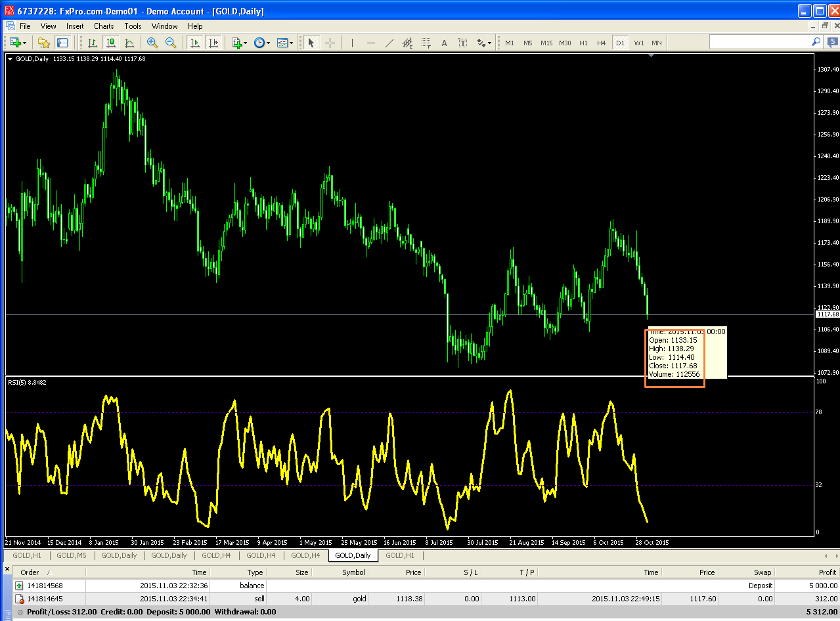Expand the Templates dropdown arrow
This screenshot has width=840, height=621.
coord(292,43)
